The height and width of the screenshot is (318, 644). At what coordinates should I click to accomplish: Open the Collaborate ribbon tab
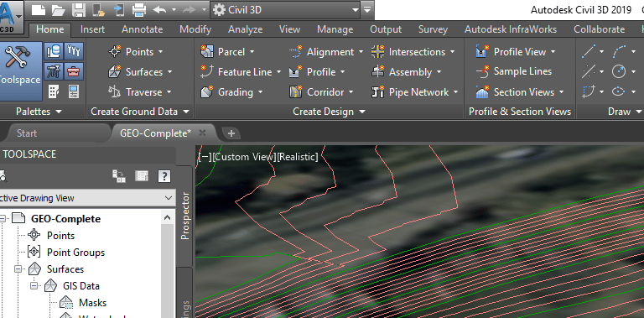(600, 29)
